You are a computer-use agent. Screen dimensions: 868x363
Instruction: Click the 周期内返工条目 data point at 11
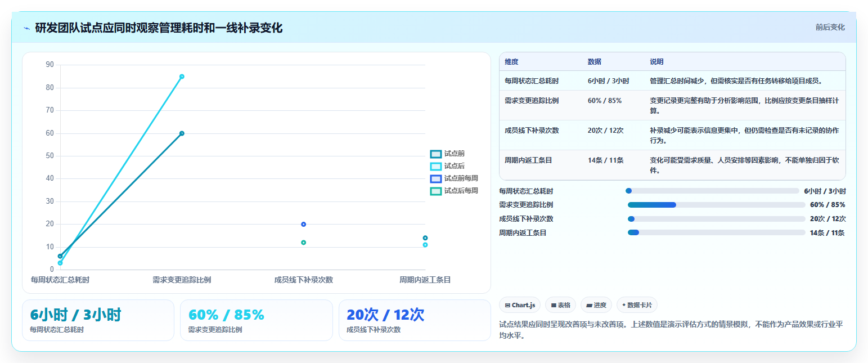tap(425, 245)
